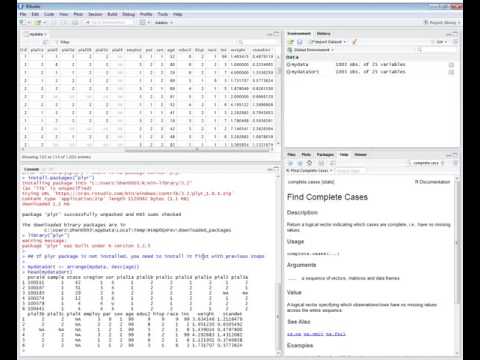Click the Help home icon

pyautogui.click(x=309, y=163)
